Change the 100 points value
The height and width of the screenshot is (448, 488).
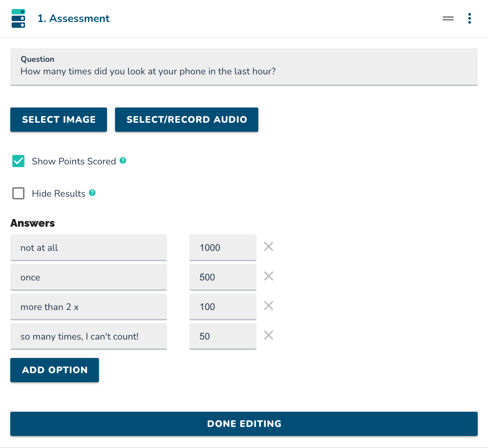click(223, 307)
